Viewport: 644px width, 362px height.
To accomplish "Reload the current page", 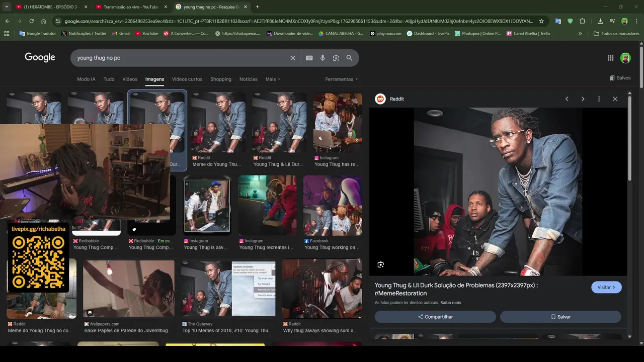I will [31, 21].
